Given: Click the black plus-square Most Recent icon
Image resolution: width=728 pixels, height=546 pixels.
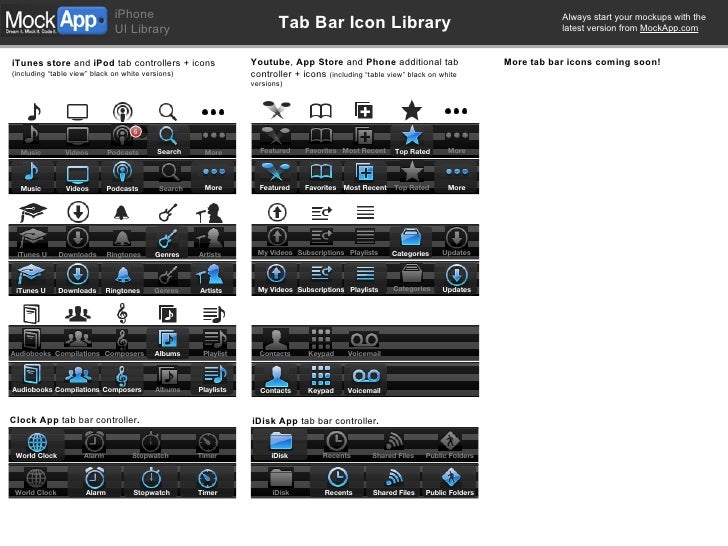Looking at the screenshot, I should click(364, 110).
